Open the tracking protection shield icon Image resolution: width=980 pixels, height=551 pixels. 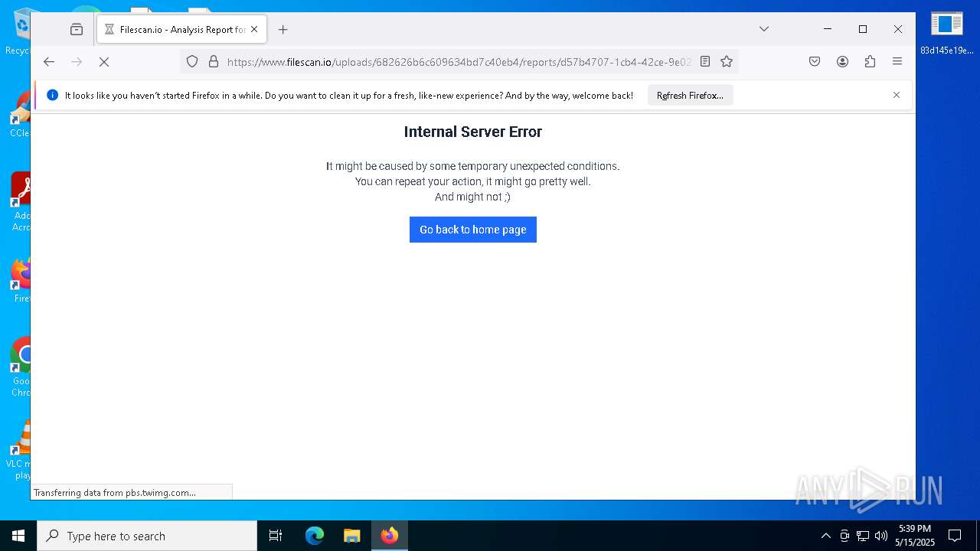[x=192, y=62]
